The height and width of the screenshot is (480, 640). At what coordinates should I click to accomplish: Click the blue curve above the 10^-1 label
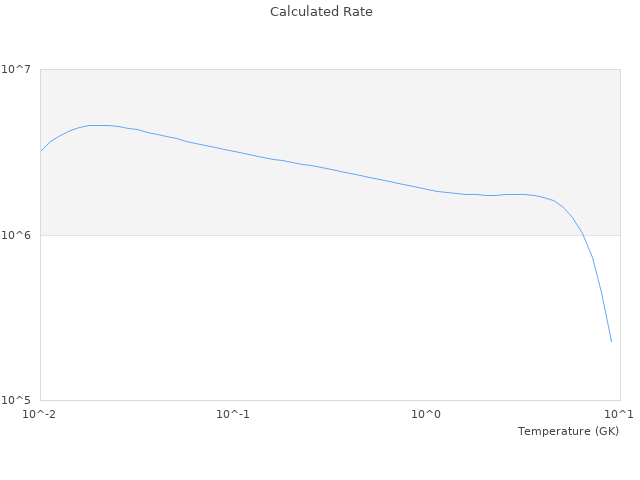(233, 151)
